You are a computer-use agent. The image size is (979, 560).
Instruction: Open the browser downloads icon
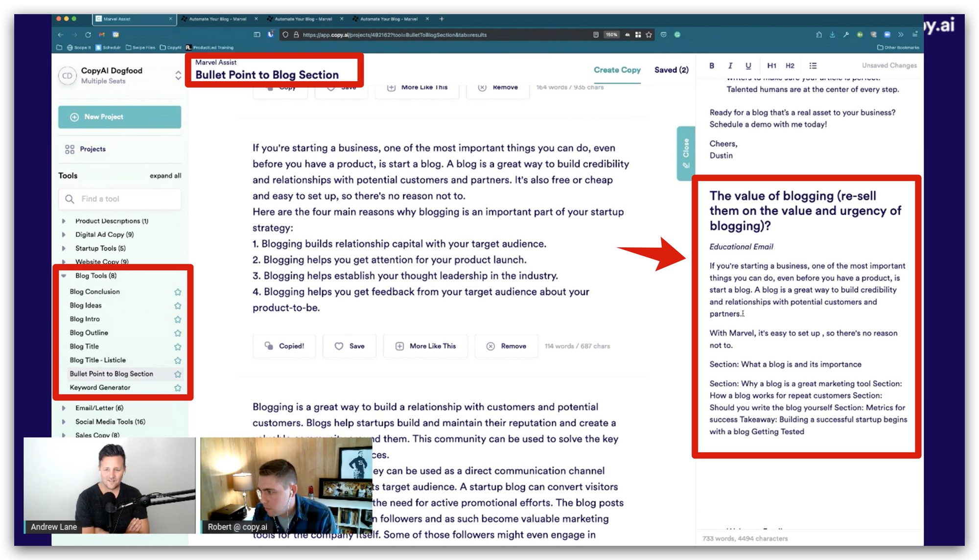832,35
